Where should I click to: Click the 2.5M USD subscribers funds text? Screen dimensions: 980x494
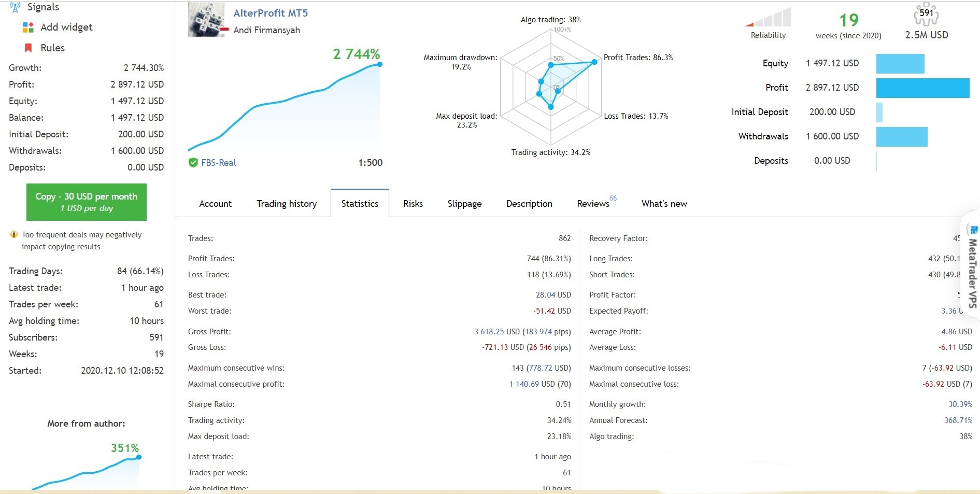(x=926, y=35)
